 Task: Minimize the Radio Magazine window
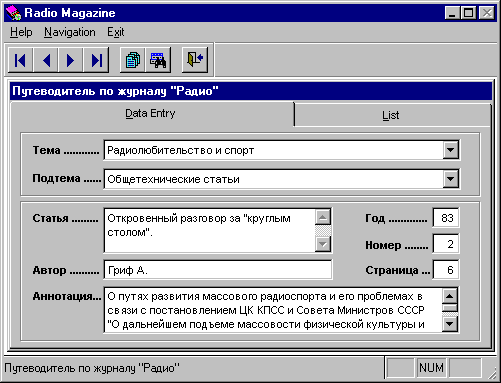452,13
